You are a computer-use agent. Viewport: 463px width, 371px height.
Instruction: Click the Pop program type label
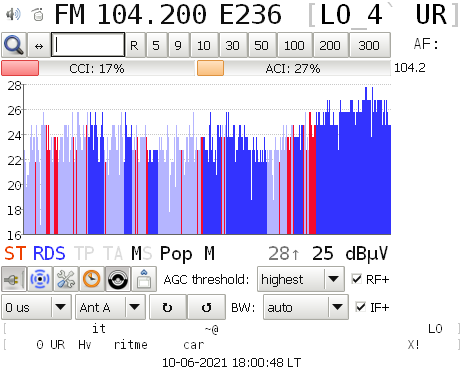pyautogui.click(x=176, y=254)
